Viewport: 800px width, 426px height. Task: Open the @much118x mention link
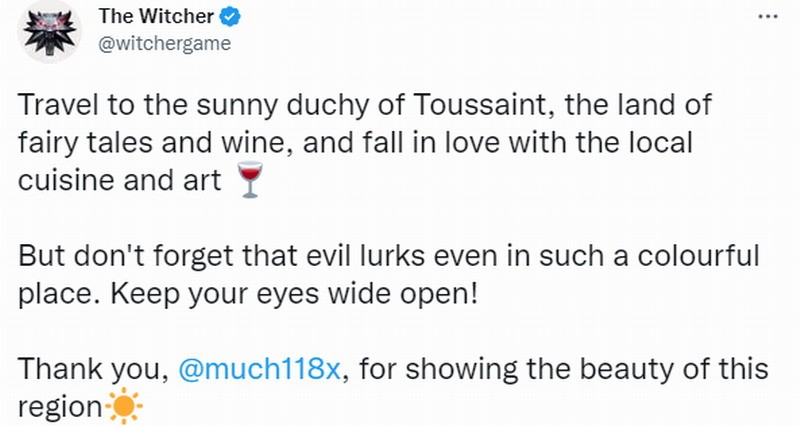tap(261, 369)
